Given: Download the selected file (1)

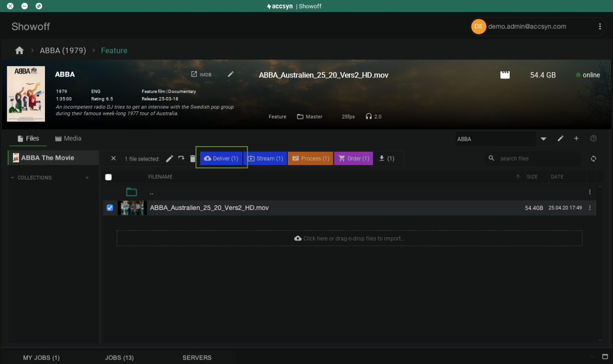Looking at the screenshot, I should pos(386,158).
